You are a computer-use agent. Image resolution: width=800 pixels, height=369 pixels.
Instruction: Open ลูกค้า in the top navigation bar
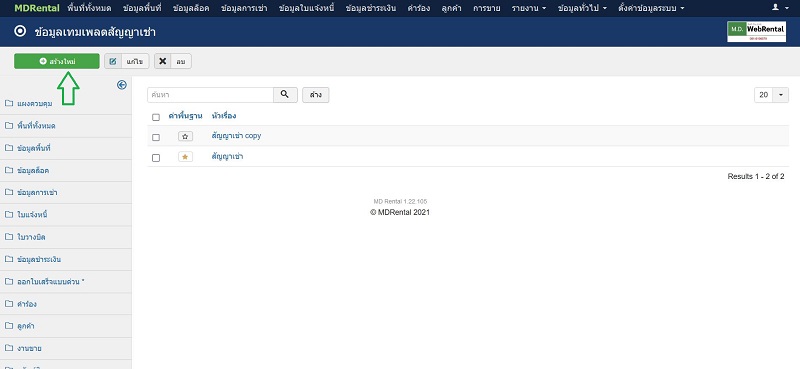coord(452,8)
